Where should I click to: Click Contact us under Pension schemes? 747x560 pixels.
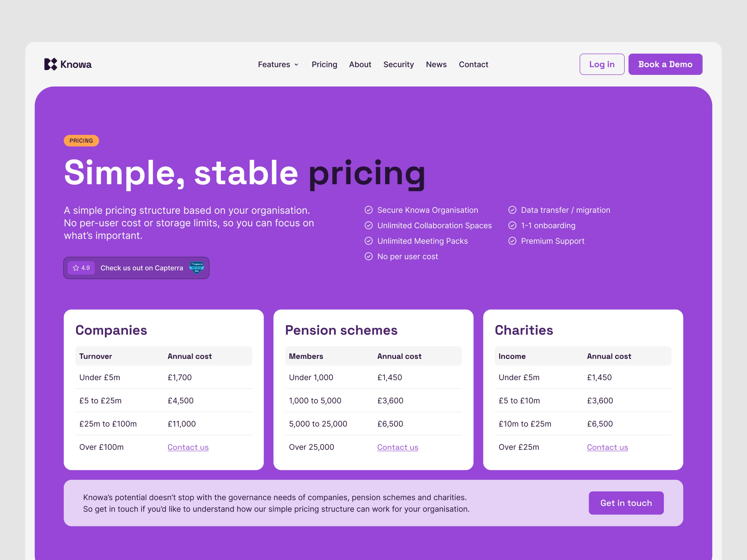click(398, 447)
